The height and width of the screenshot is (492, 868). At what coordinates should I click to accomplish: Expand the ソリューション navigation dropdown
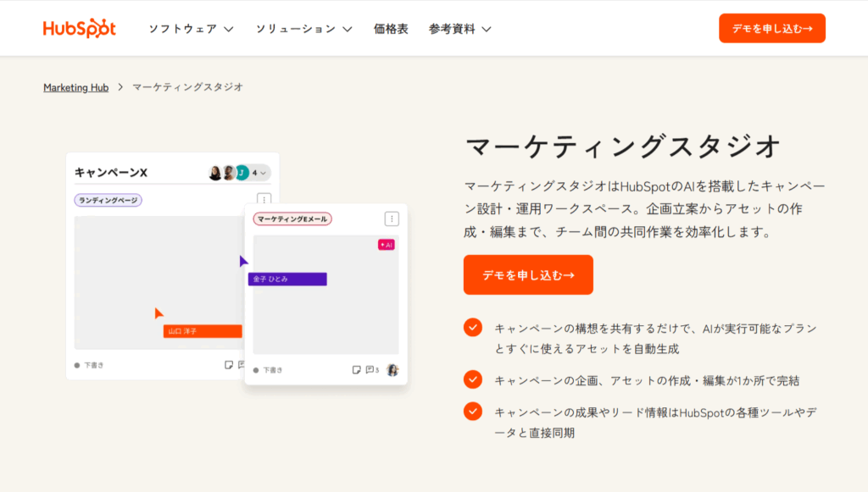coord(302,27)
